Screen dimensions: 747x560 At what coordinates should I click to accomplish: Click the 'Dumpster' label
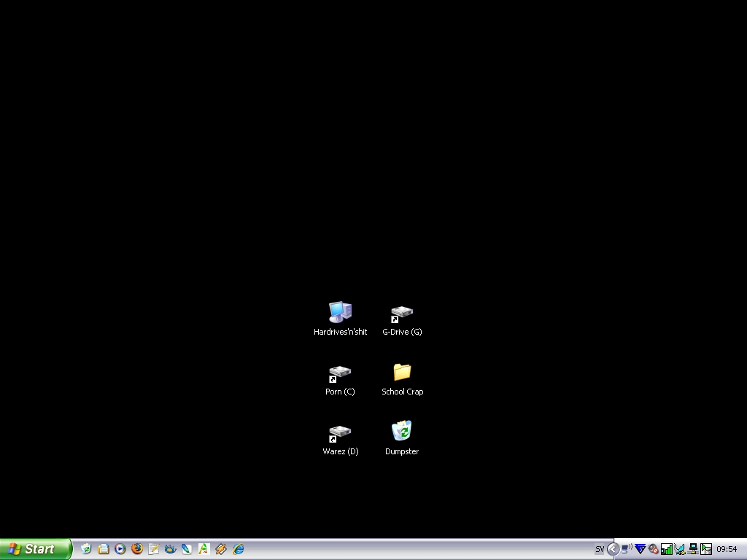[402, 451]
